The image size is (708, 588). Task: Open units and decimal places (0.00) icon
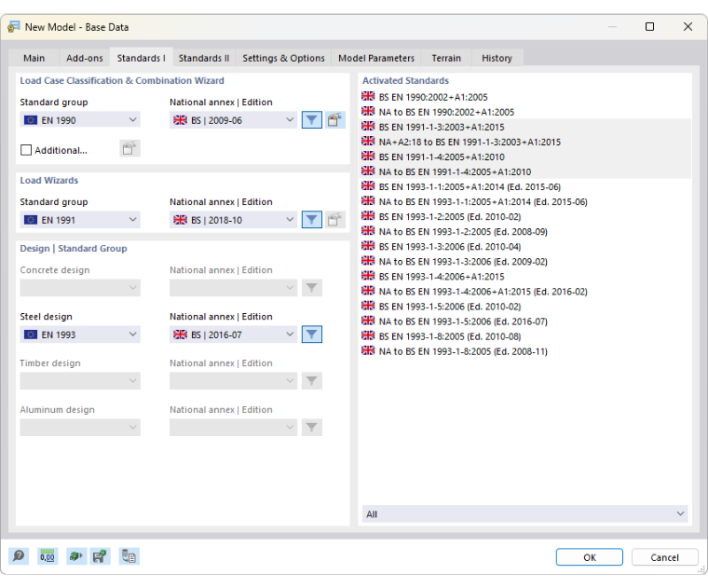point(47,556)
